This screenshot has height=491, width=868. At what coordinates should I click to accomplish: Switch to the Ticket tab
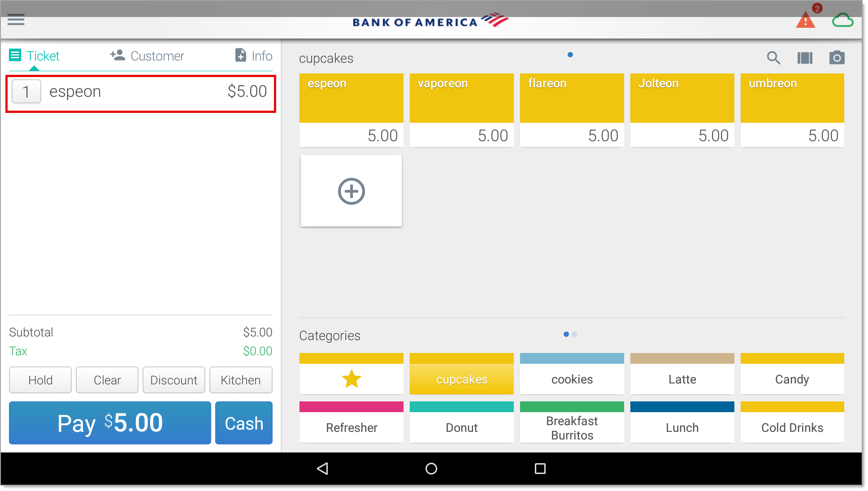coord(34,56)
